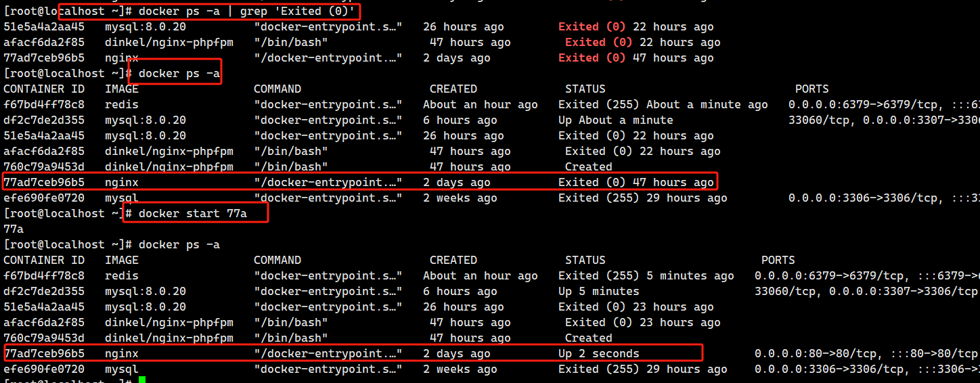980x383 pixels.
Task: Click the command "docker ps -a | grep 'Exited (0)'"
Action: point(246,12)
